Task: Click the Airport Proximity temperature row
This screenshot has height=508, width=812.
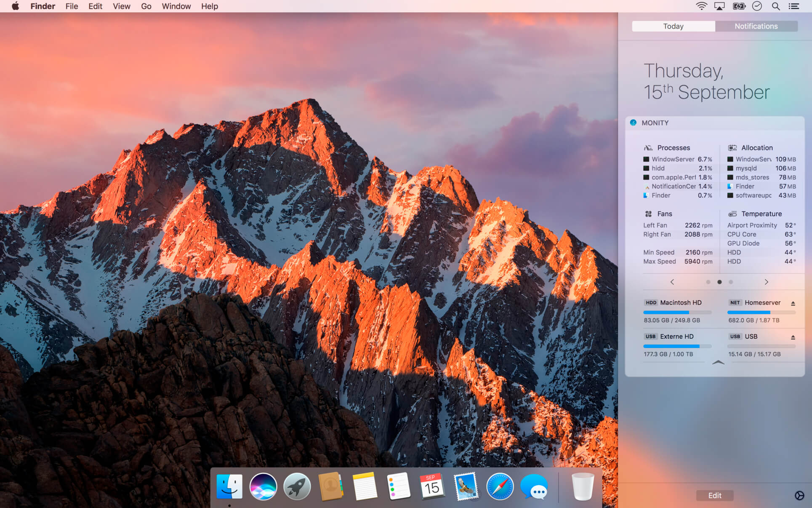Action: point(761,225)
